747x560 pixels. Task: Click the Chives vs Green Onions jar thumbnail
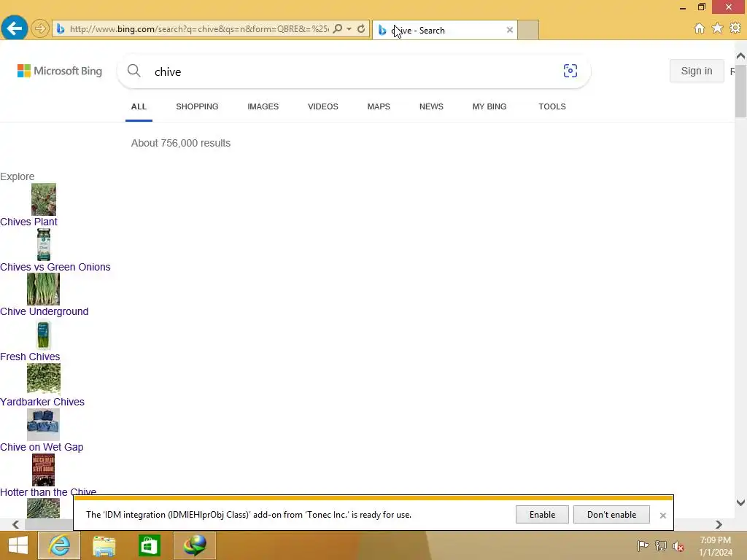click(43, 244)
